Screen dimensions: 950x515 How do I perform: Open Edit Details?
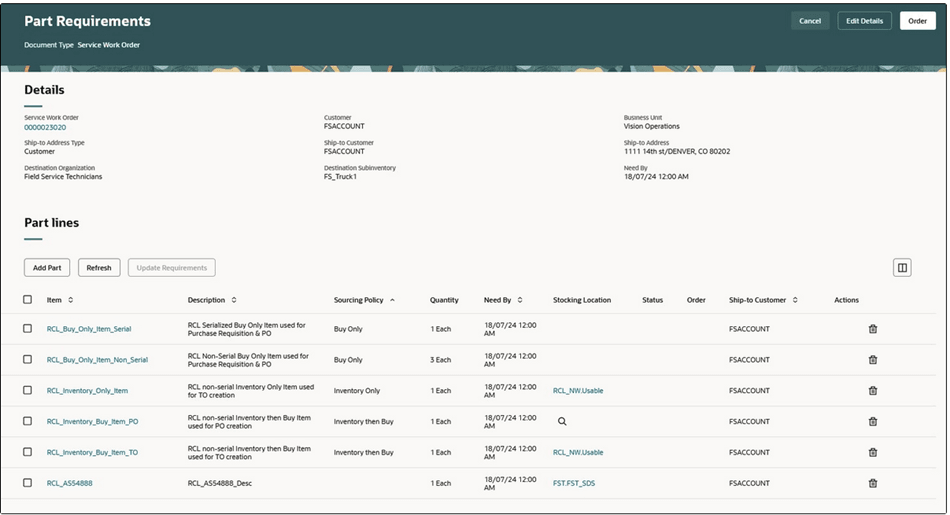point(864,21)
